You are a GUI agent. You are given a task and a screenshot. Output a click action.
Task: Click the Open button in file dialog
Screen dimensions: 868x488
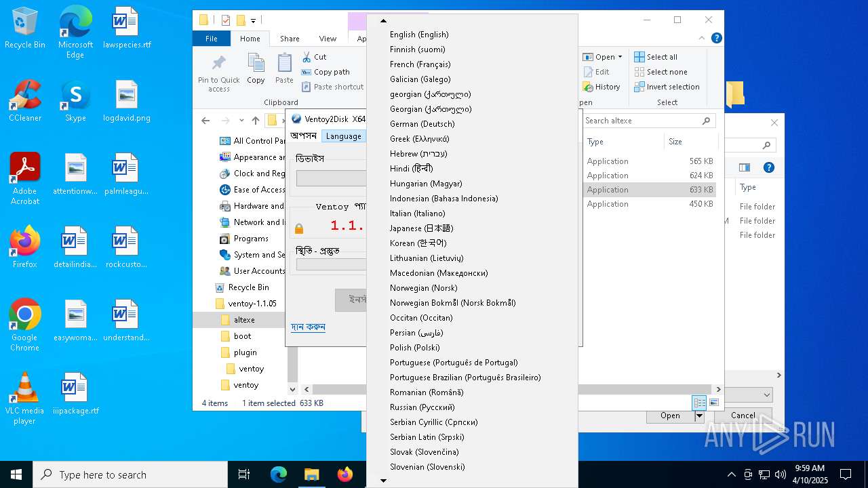click(x=670, y=415)
